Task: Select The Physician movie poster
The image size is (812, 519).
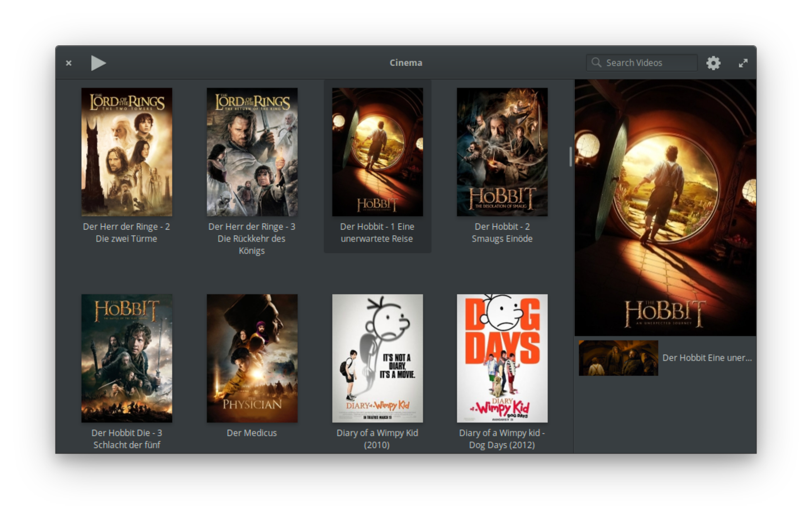Action: (x=252, y=358)
